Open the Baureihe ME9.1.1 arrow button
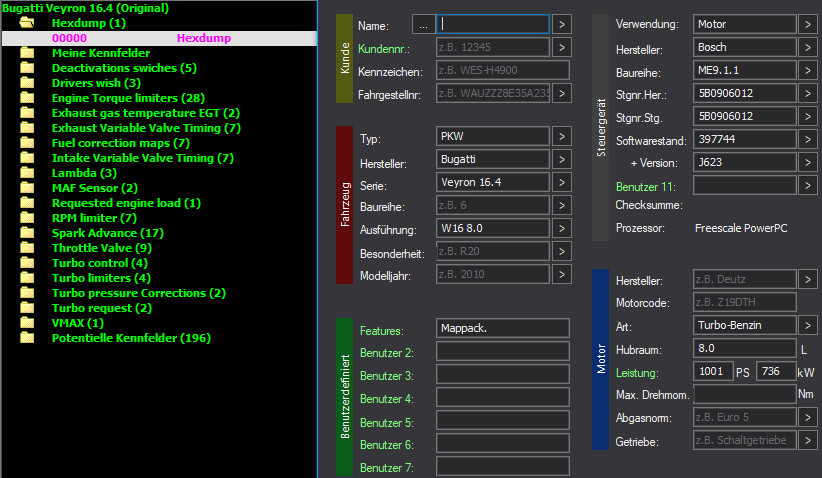 [808, 70]
